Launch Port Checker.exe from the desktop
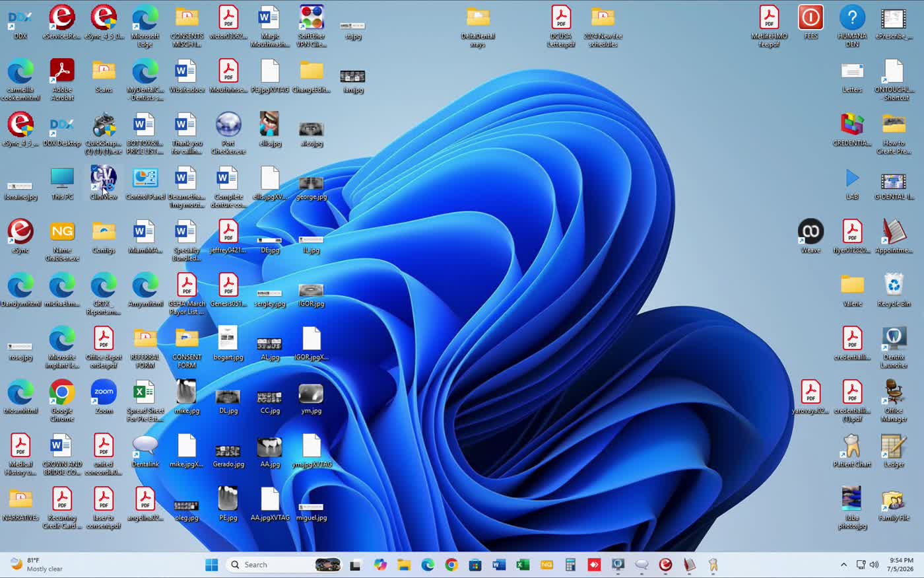 tap(228, 133)
